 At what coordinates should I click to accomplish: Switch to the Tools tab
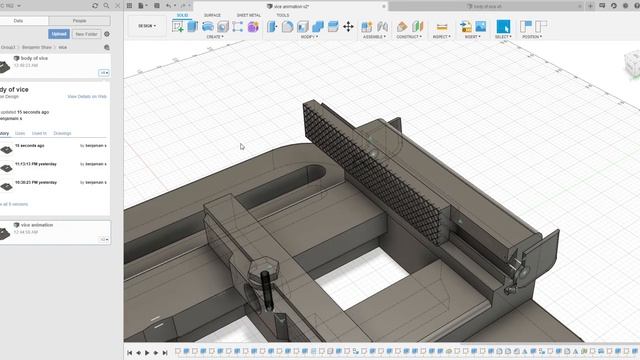point(282,15)
